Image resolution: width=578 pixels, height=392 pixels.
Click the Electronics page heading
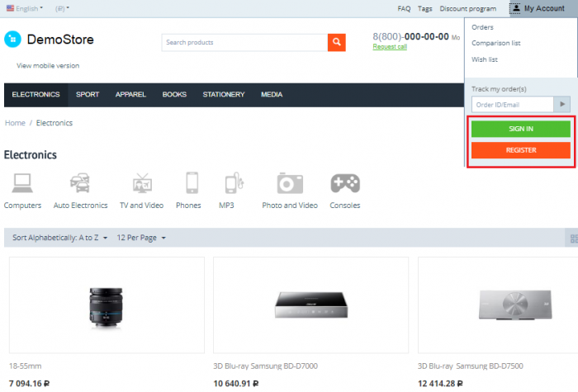pos(31,155)
